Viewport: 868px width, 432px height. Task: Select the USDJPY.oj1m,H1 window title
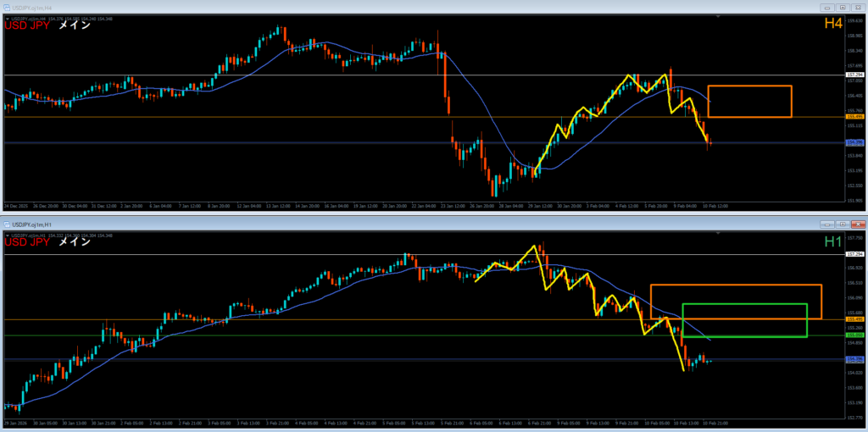pyautogui.click(x=30, y=224)
